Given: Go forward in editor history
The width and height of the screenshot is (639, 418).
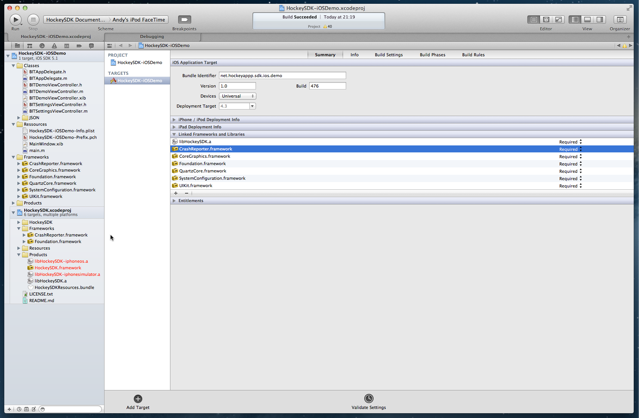Looking at the screenshot, I should coord(130,46).
